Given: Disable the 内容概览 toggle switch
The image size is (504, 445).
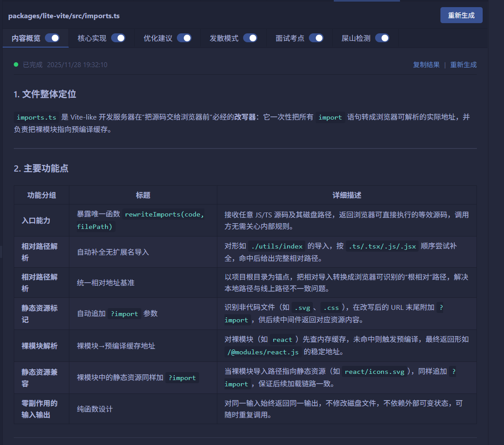Looking at the screenshot, I should 52,38.
